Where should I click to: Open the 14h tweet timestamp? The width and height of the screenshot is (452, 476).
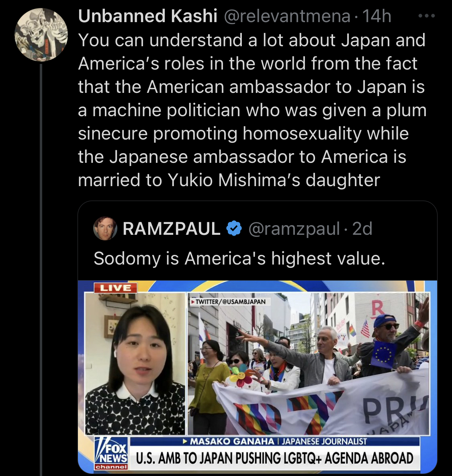(x=377, y=16)
